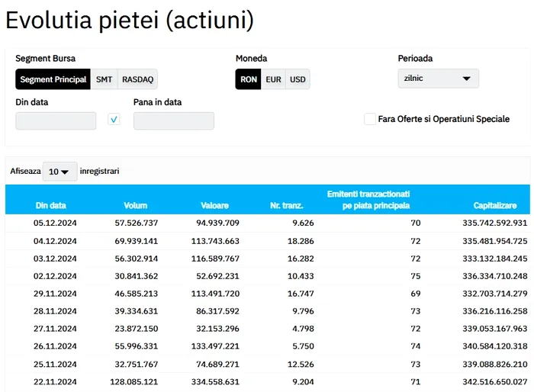Click the 22.11.2024 date row
This screenshot has width=534, height=392.
(55, 381)
